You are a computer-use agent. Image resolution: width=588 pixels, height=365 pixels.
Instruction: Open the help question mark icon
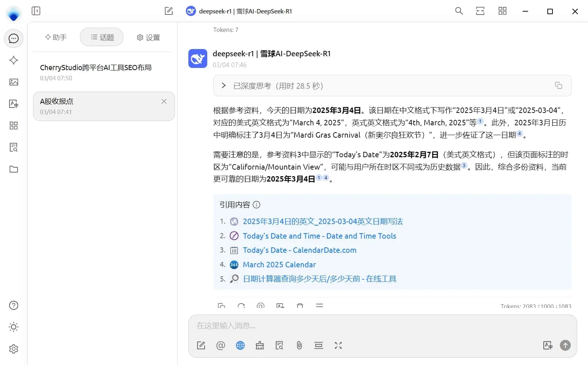(x=13, y=305)
